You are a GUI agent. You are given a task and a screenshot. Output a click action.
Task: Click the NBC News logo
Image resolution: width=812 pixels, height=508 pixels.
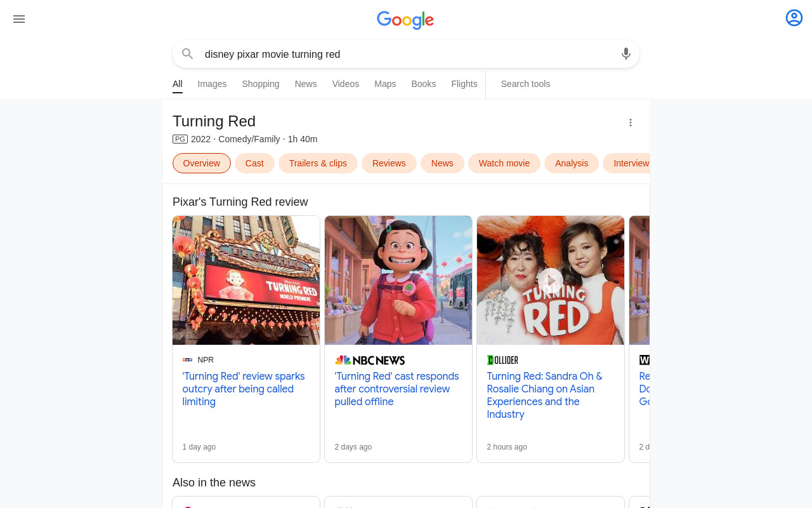[x=370, y=360]
